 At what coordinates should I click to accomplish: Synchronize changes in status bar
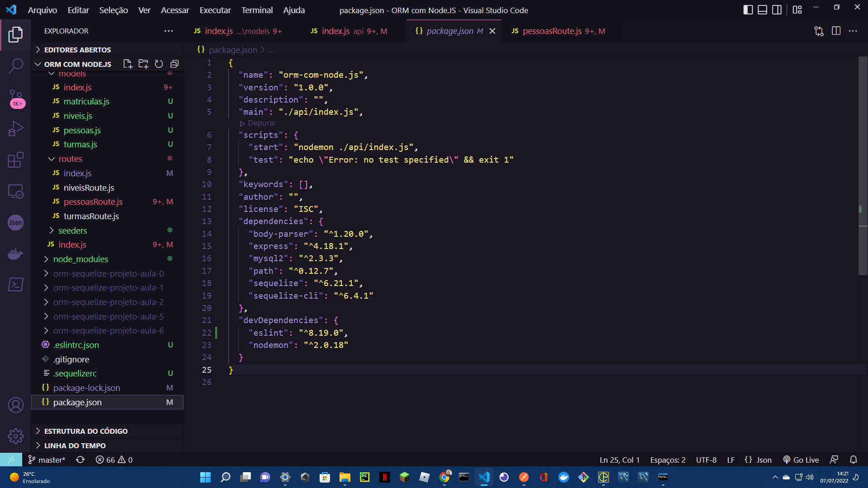click(x=80, y=460)
